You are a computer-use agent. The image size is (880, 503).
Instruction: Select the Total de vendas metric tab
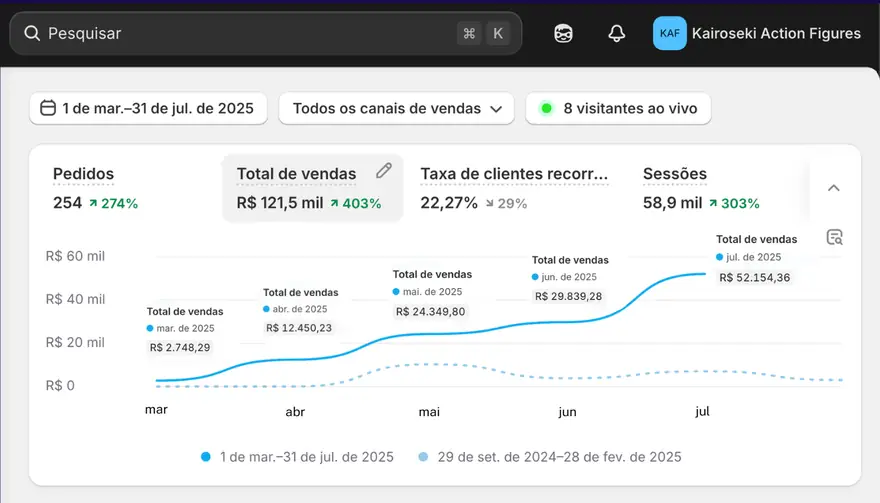pyautogui.click(x=313, y=188)
